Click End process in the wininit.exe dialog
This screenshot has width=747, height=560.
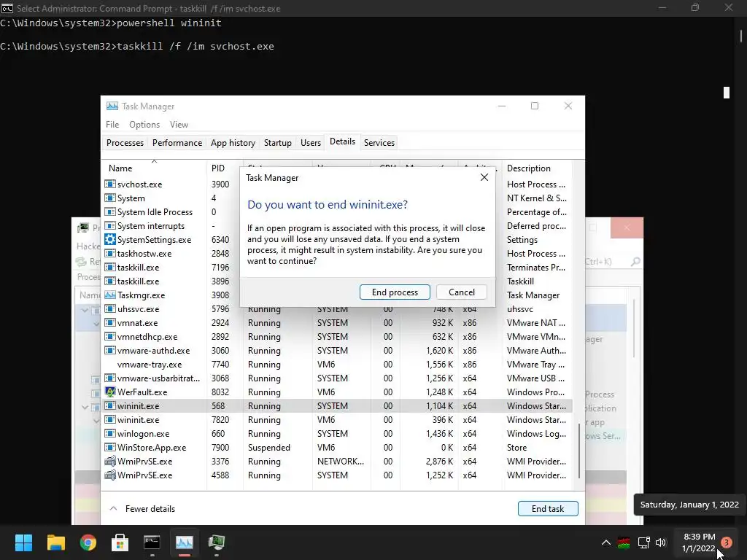pos(395,292)
